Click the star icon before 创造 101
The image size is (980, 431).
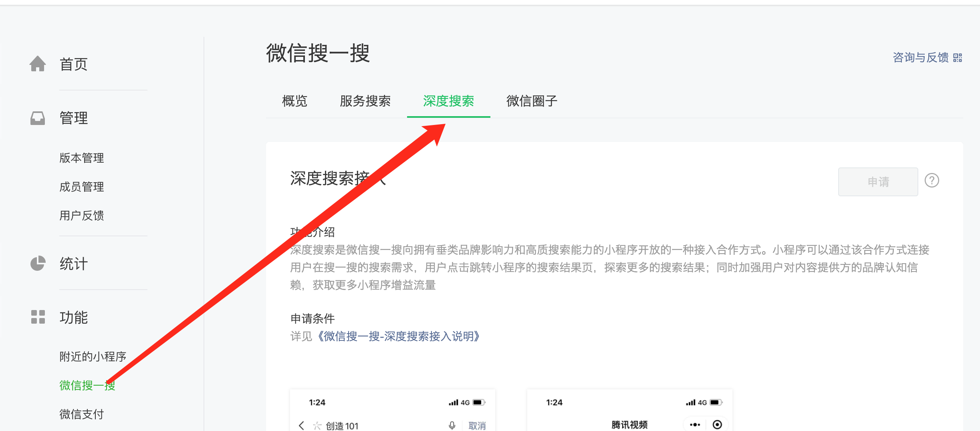pos(317,425)
